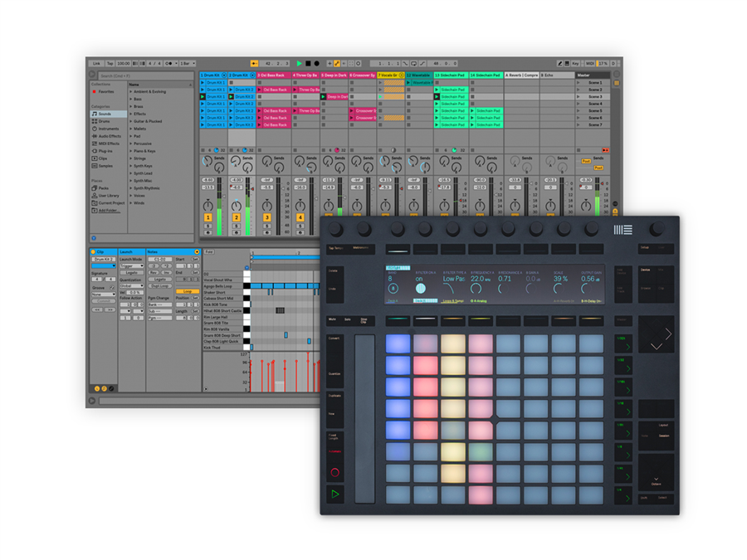Select Sounds in browser categories
Viewport: 747px width, 560px height.
(x=105, y=114)
